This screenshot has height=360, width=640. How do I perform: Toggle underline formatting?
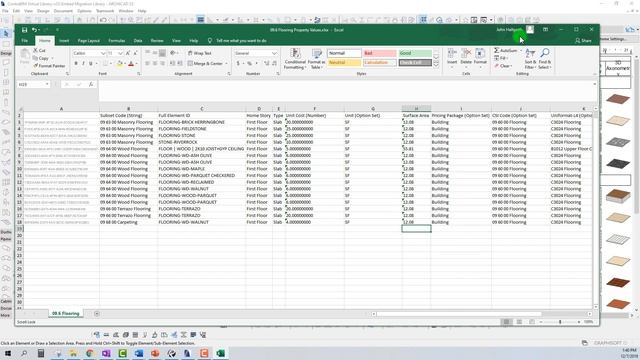91,64
